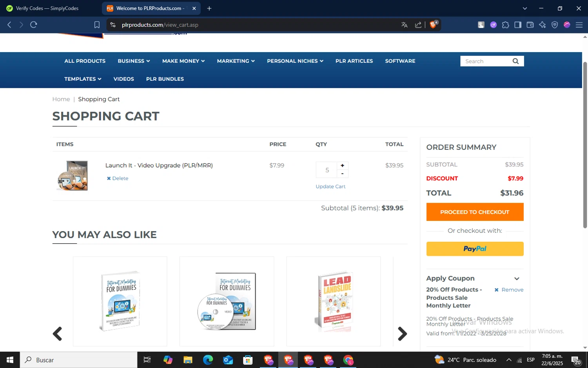Viewport: 588px width, 368px height.
Task: Open Outlook from the taskbar
Action: click(228, 360)
